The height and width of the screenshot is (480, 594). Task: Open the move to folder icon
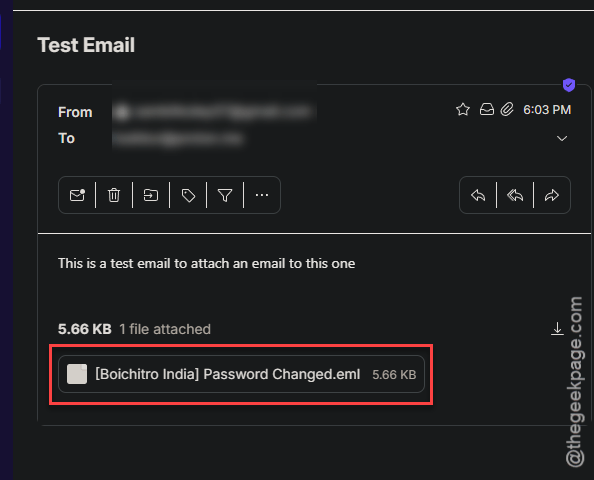tap(150, 195)
